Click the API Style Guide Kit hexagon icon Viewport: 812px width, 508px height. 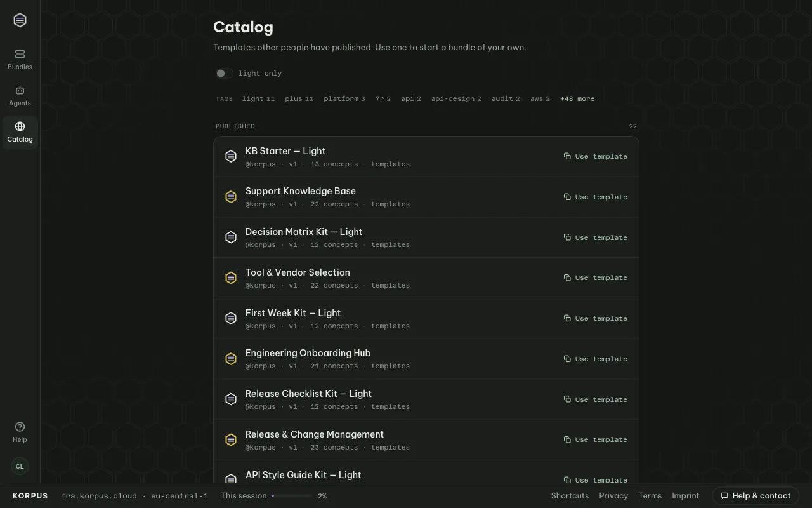231,478
